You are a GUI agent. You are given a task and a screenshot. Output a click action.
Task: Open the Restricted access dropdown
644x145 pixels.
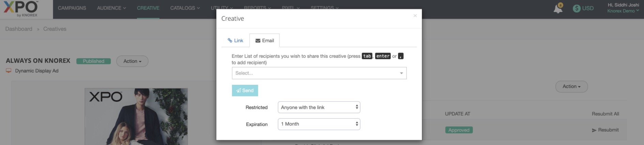319,107
